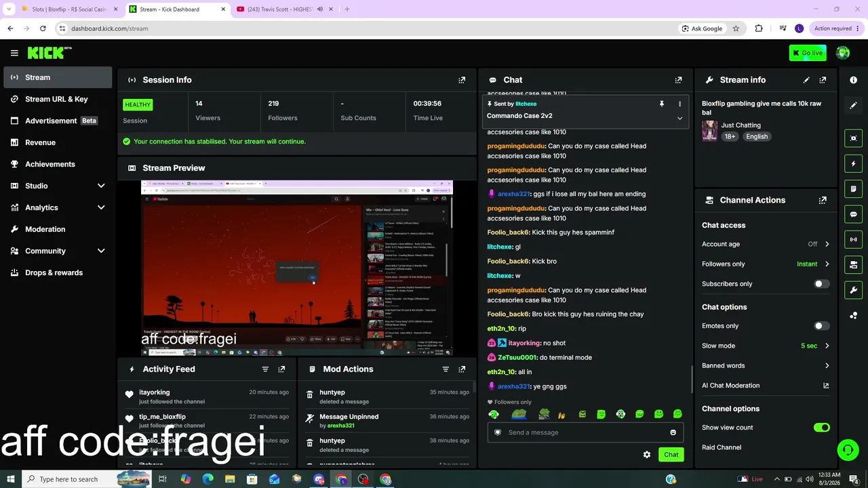The height and width of the screenshot is (488, 868).
Task: Turn off Show view count
Action: (821, 428)
